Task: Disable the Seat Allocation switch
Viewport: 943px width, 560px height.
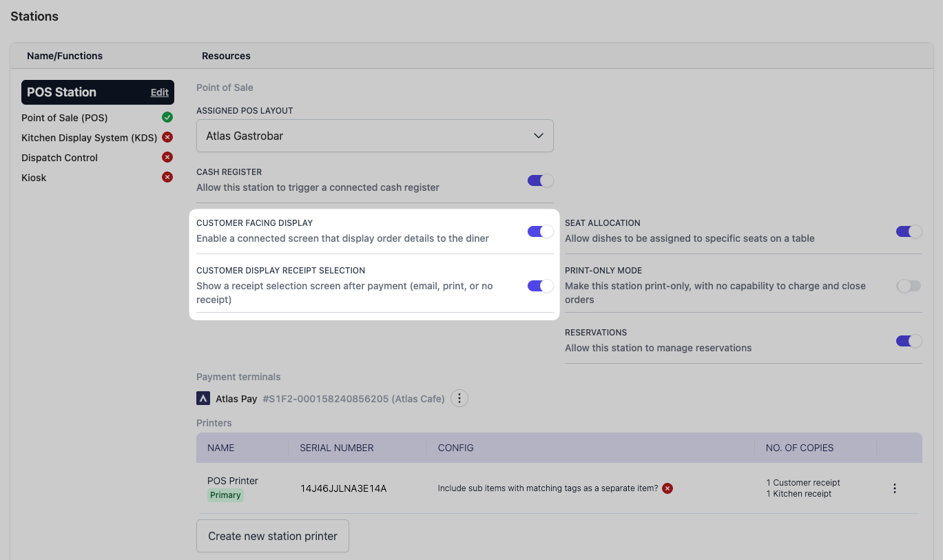Action: coord(909,231)
